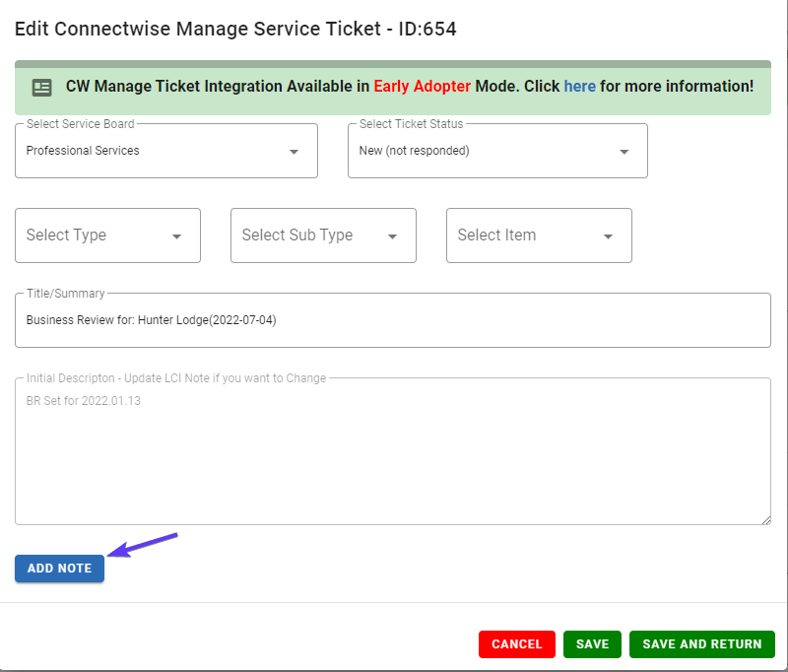Screen dimensions: 788x672
Task: Grab the description box resize handle
Action: 766,520
